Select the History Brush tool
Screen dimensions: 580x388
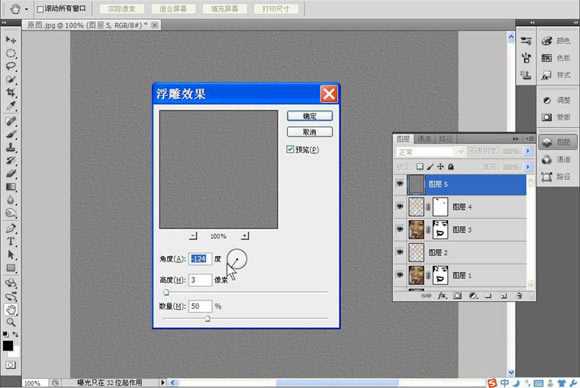[x=11, y=160]
